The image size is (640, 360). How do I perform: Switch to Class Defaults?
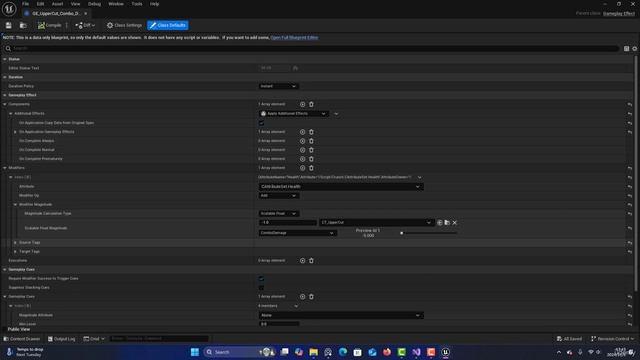[168, 25]
